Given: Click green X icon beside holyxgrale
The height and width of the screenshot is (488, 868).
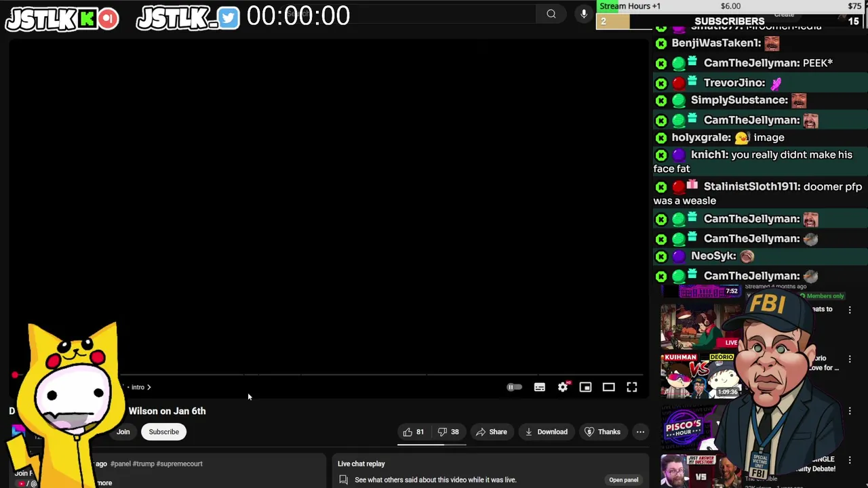Looking at the screenshot, I should point(661,138).
